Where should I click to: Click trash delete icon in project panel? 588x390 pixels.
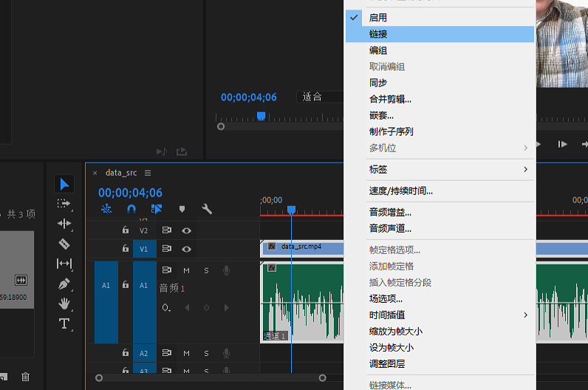[x=26, y=377]
